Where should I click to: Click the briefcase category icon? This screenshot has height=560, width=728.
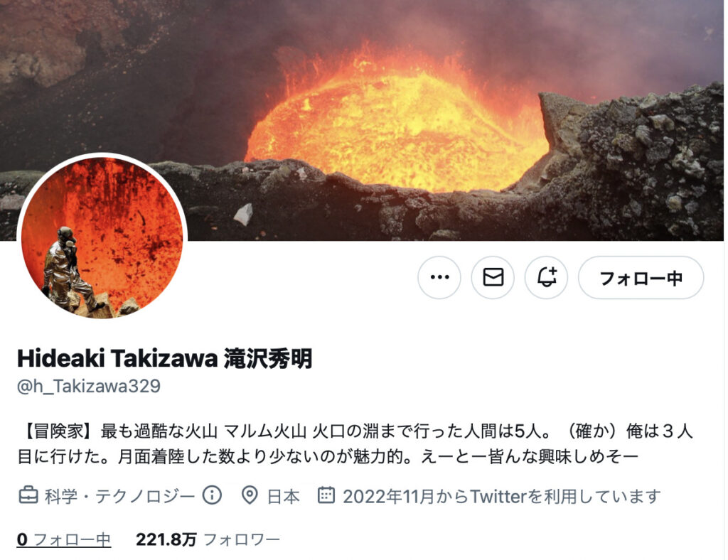(28, 495)
